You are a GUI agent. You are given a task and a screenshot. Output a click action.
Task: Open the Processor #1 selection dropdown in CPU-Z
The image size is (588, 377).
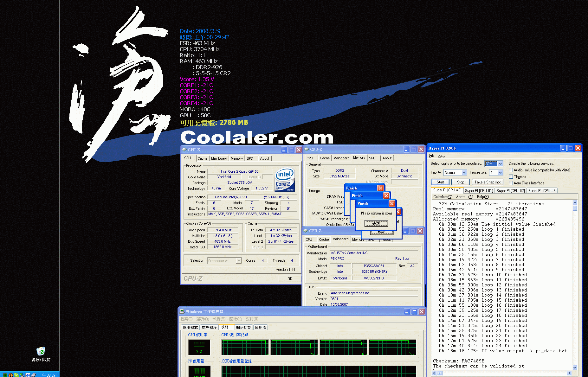tap(239, 261)
